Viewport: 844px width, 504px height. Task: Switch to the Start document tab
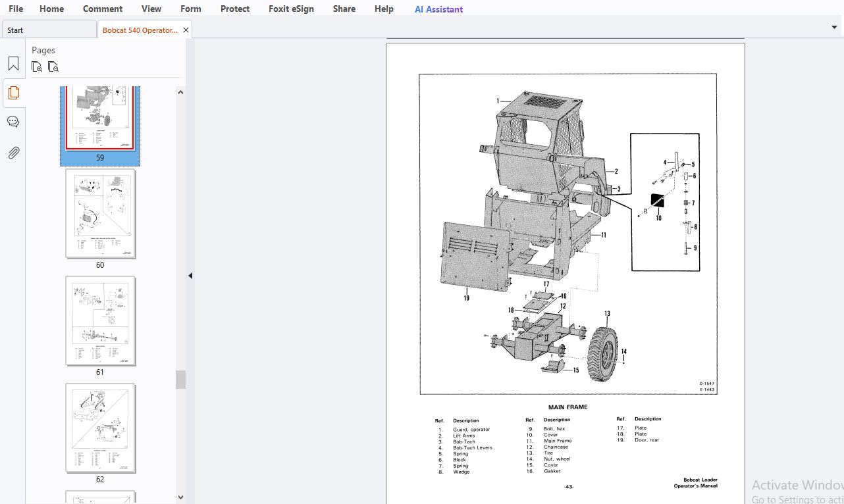click(49, 30)
